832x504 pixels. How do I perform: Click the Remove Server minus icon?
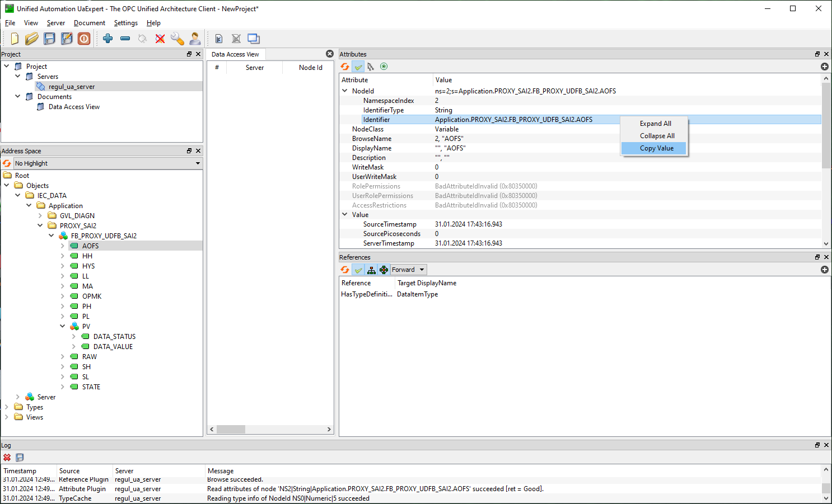125,39
